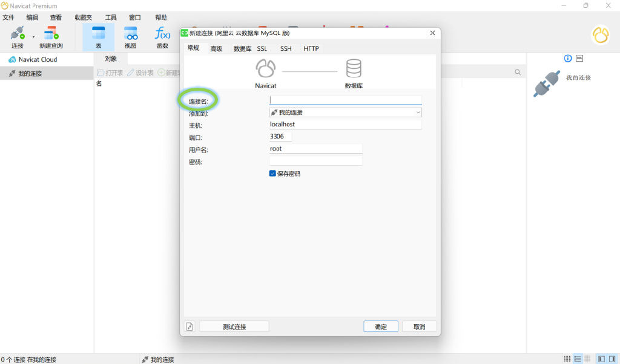
Task: Click the 0 个连接 status bar text
Action: click(x=28, y=359)
